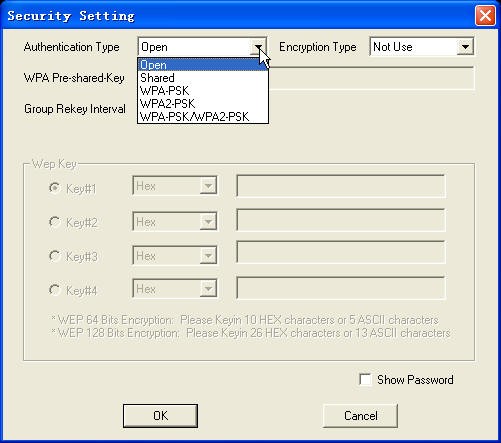The height and width of the screenshot is (443, 501).
Task: Choose Shared authentication option
Action: (203, 78)
